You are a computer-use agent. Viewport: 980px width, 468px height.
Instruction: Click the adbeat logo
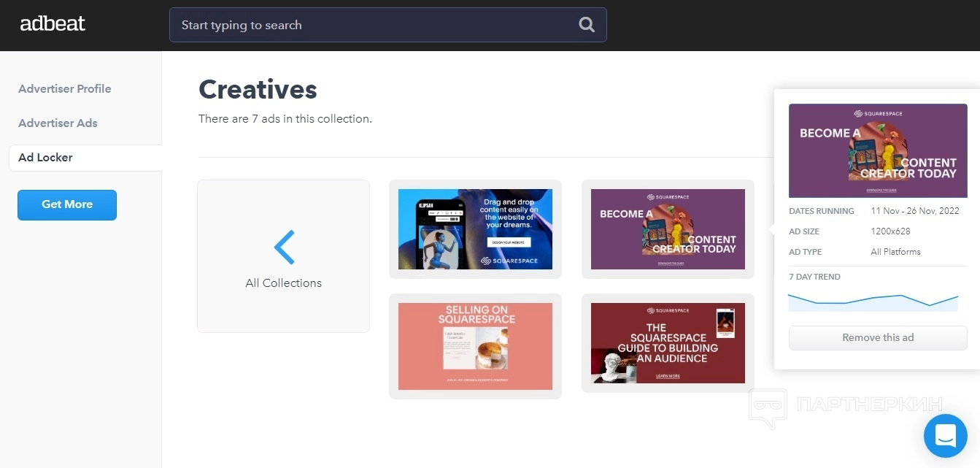click(x=53, y=24)
